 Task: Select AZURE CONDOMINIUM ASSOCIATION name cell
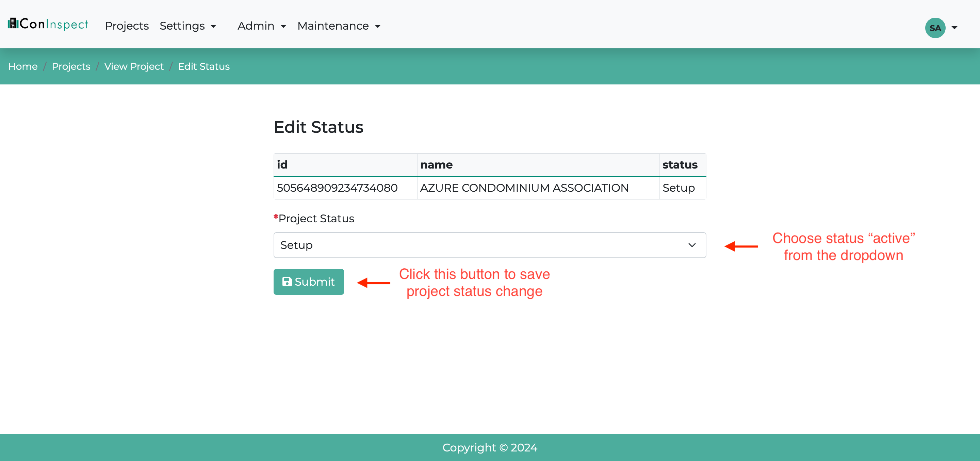click(x=538, y=188)
